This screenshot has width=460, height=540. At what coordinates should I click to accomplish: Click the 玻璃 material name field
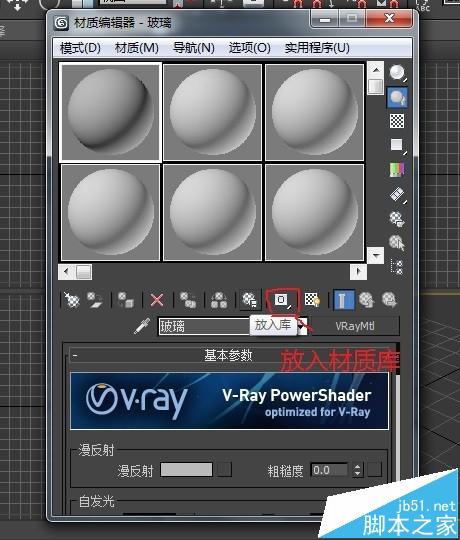pyautogui.click(x=204, y=326)
